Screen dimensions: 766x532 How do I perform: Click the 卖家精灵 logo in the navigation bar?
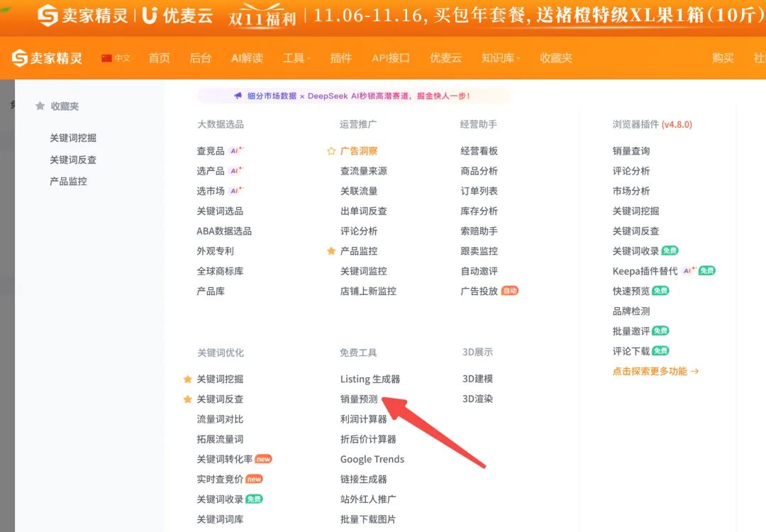47,57
